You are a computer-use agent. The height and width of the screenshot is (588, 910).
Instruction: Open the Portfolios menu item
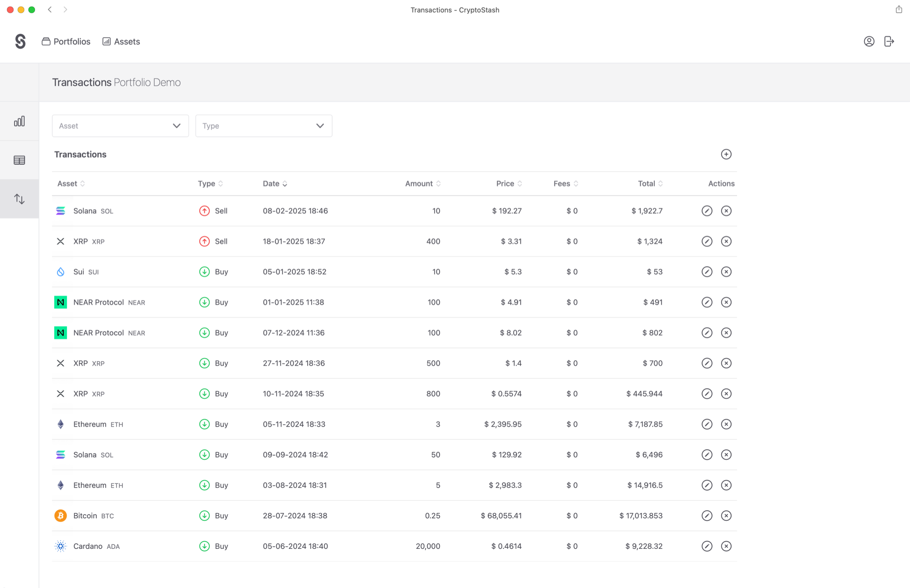coord(66,41)
